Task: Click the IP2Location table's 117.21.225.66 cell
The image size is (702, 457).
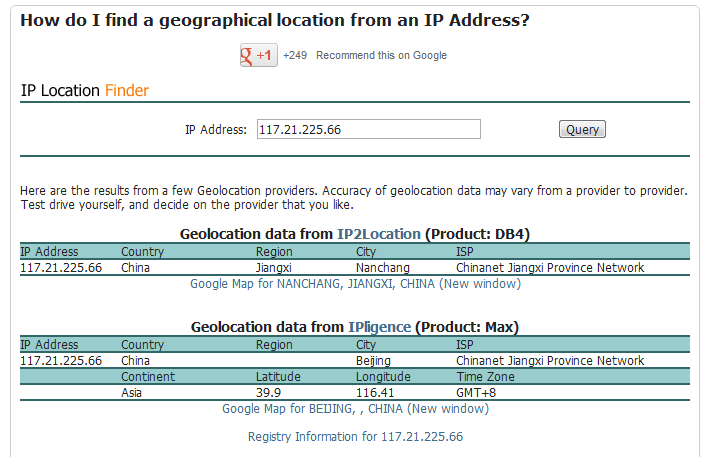Action: pos(61,268)
